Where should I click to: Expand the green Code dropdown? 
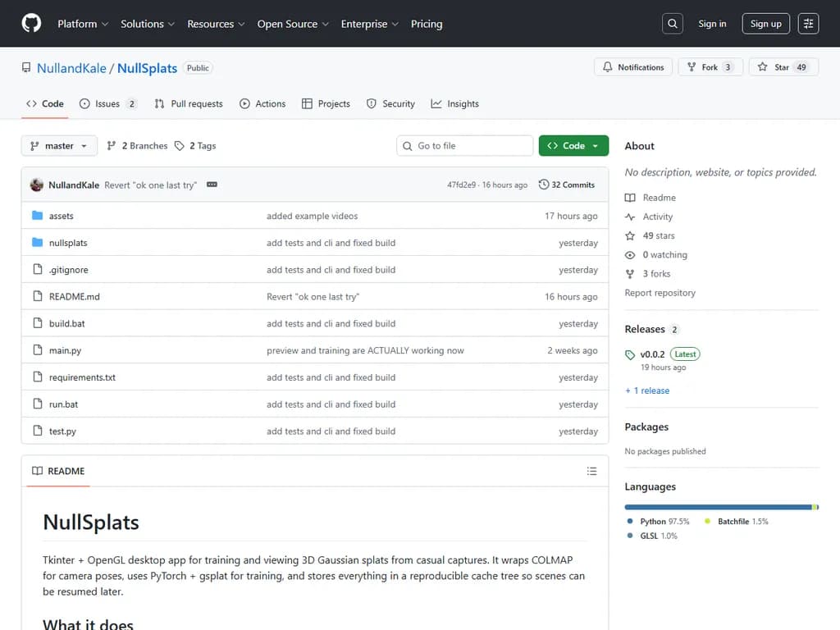click(573, 146)
